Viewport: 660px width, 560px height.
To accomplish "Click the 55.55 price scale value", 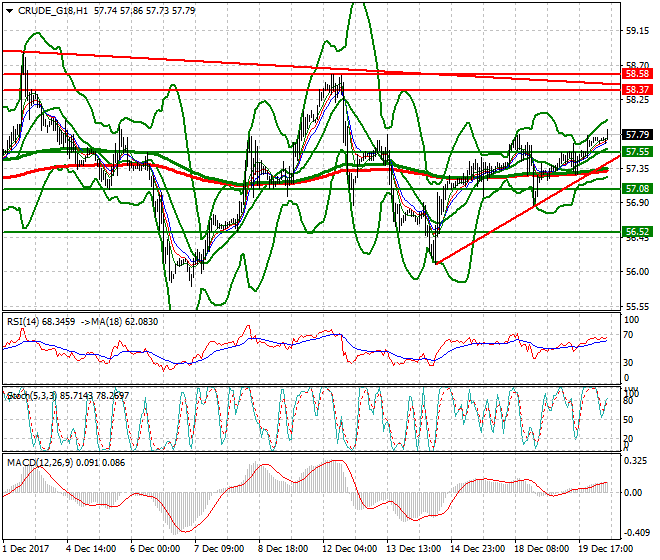I will tap(637, 307).
